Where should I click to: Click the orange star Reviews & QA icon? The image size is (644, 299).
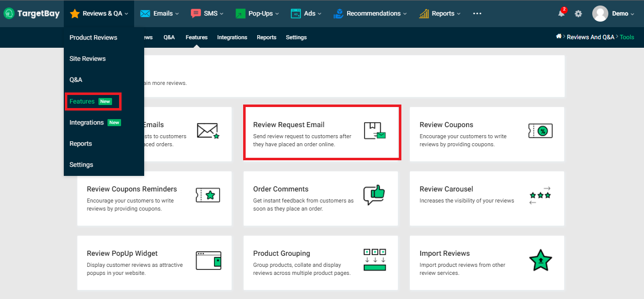pyautogui.click(x=75, y=14)
